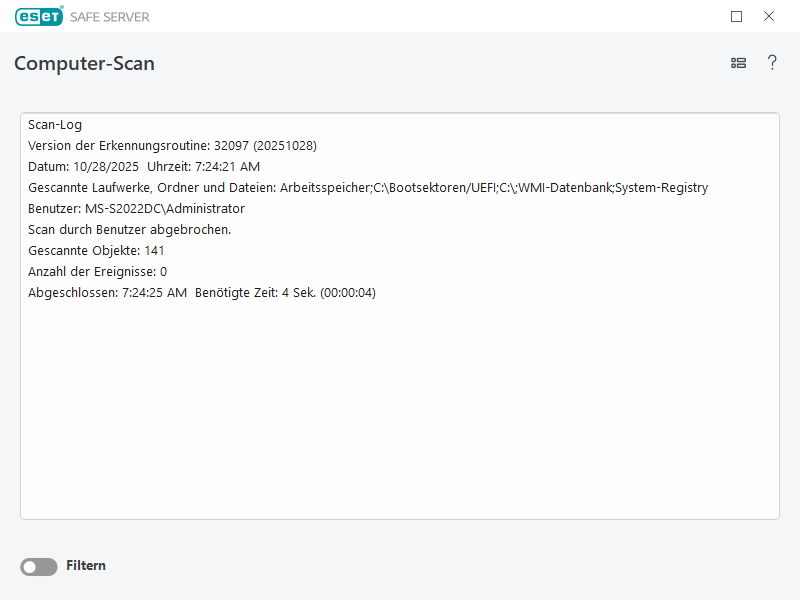Select the 'Scan-Log' header line

pyautogui.click(x=55, y=125)
